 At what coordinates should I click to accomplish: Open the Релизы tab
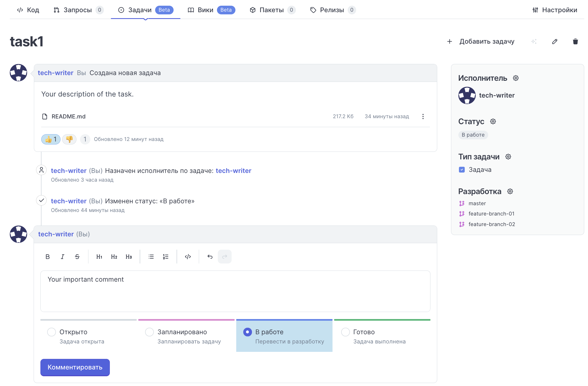(333, 10)
